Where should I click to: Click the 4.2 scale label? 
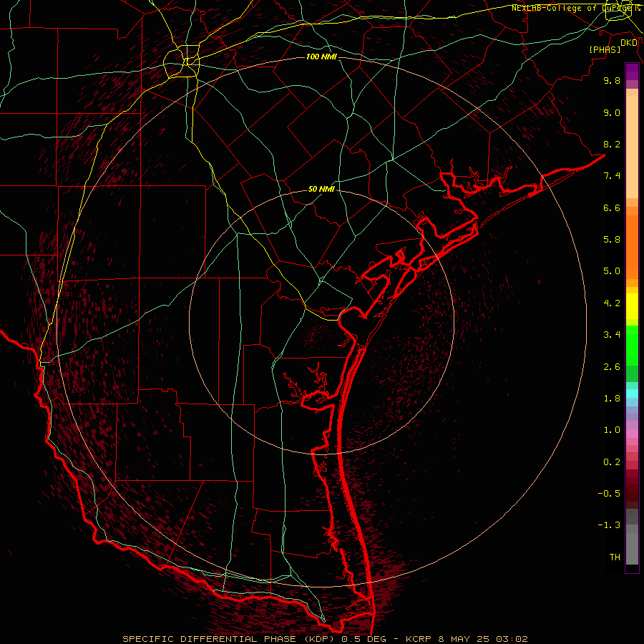click(612, 303)
